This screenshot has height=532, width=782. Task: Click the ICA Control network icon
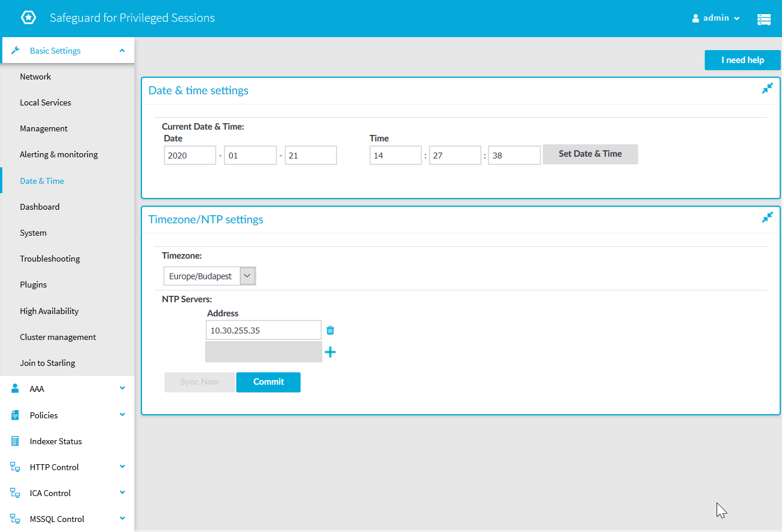pos(15,493)
